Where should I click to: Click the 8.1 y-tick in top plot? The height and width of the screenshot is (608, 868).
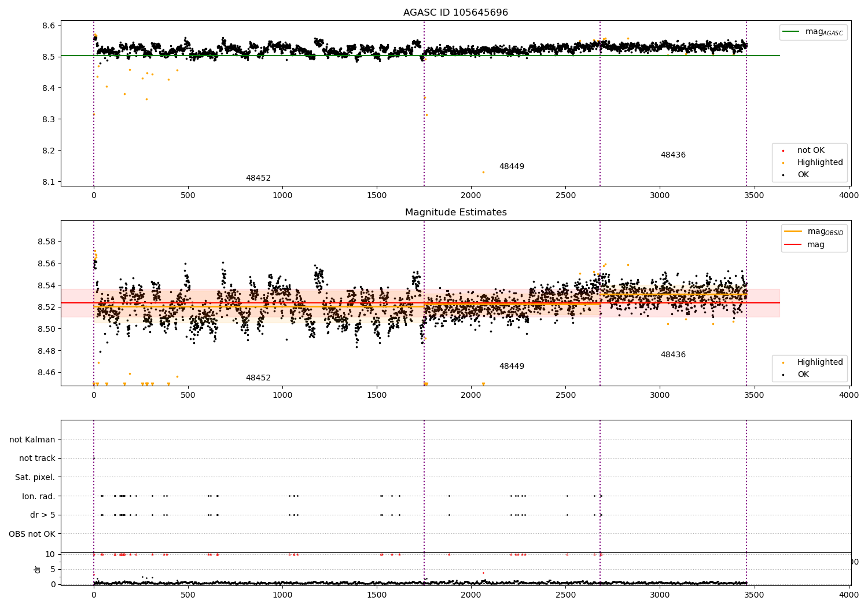coord(49,182)
